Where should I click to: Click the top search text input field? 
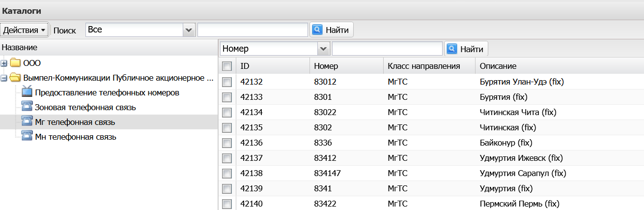252,30
